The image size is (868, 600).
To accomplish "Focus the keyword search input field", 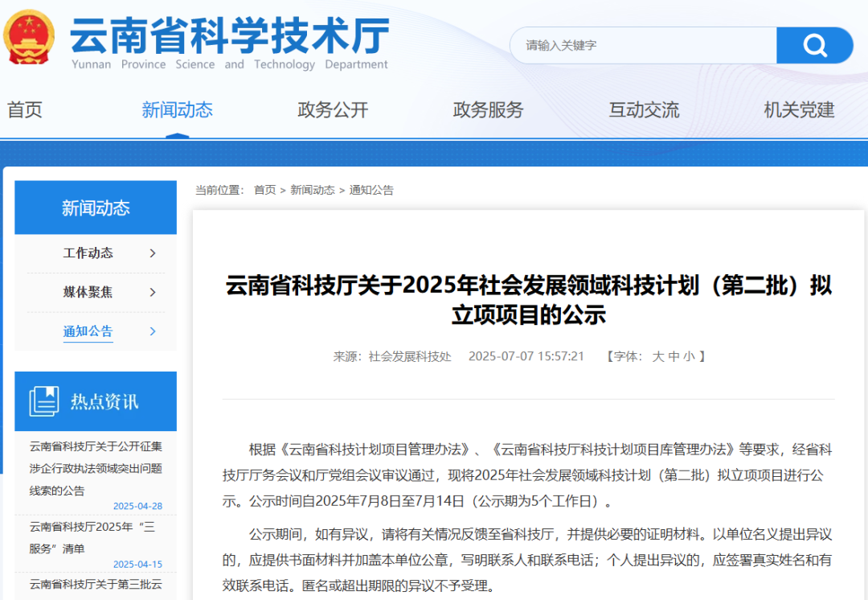I will [643, 45].
